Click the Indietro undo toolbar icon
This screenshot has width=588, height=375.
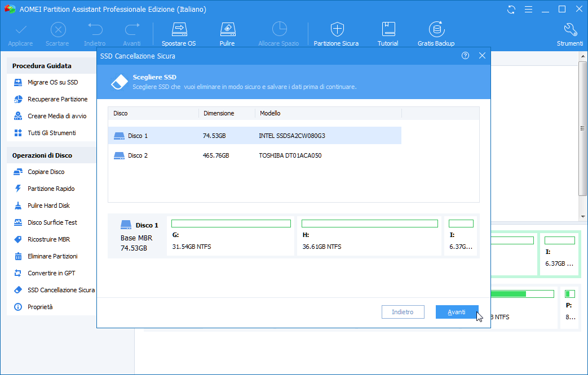tap(95, 34)
